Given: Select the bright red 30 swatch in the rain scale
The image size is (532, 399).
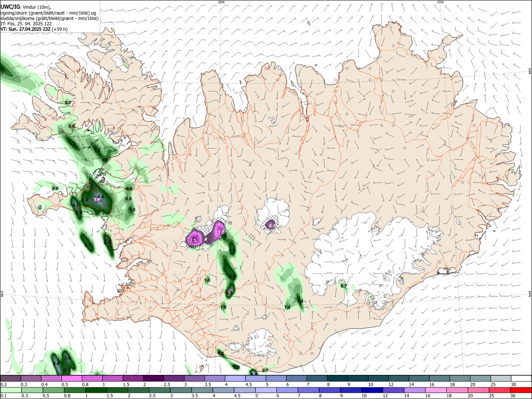Looking at the screenshot, I should [x=521, y=390].
